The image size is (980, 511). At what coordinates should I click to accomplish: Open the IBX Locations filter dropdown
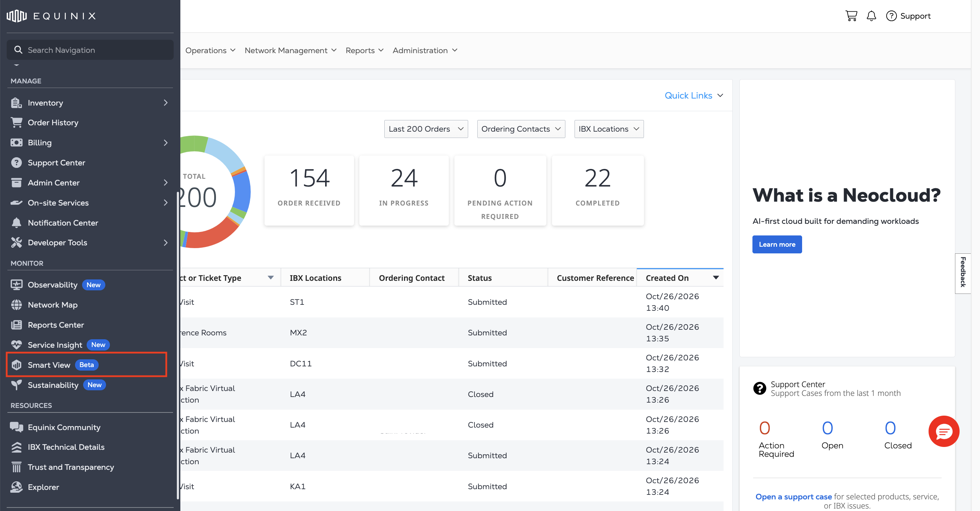(x=609, y=129)
